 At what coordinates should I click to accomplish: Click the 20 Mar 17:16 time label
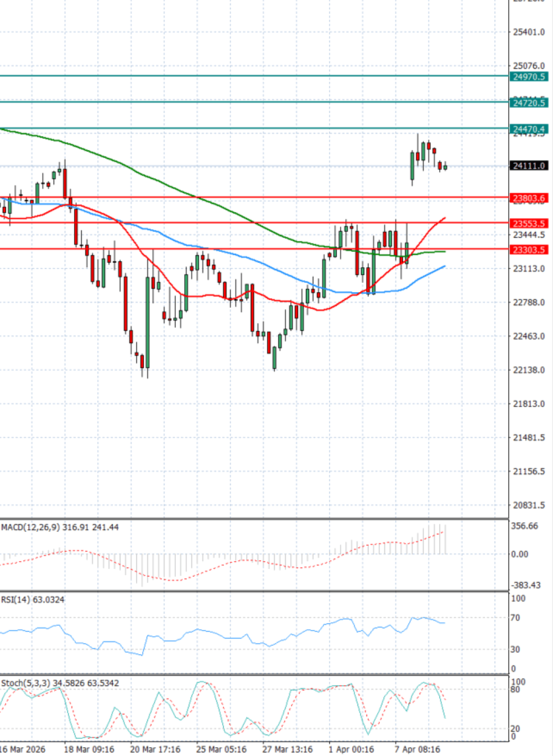point(155,749)
